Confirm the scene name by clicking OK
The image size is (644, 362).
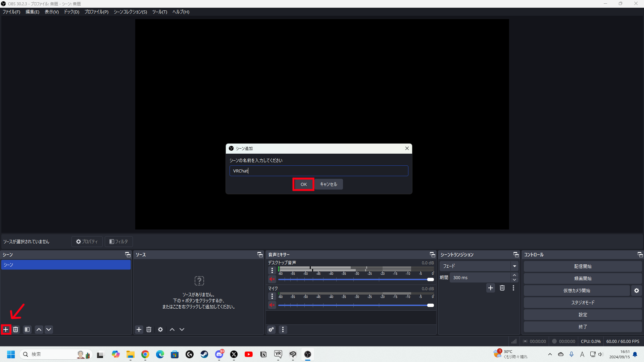[303, 184]
